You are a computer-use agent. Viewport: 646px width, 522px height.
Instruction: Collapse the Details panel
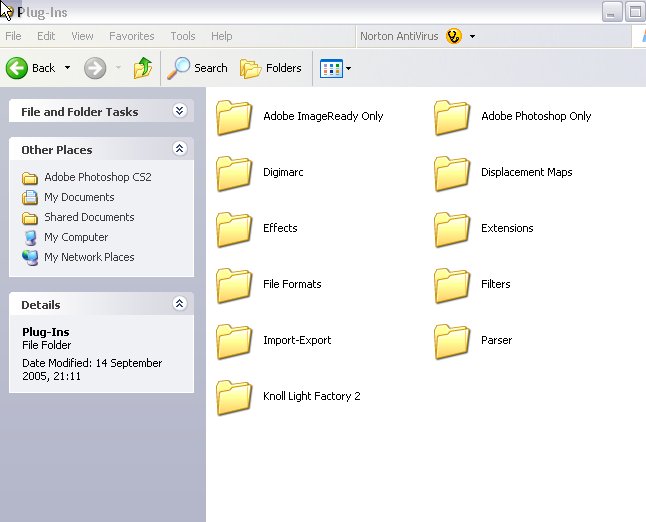(179, 304)
